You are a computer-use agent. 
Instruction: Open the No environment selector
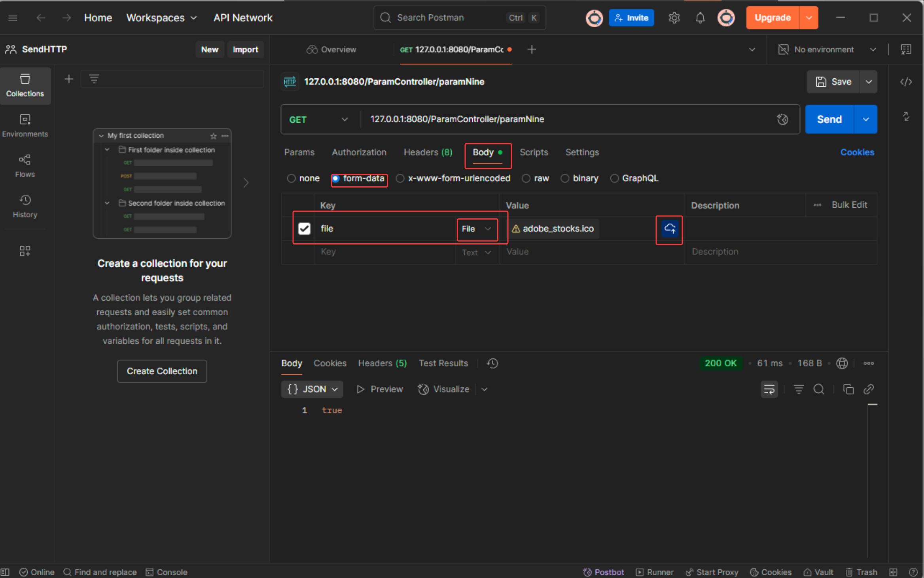click(827, 49)
